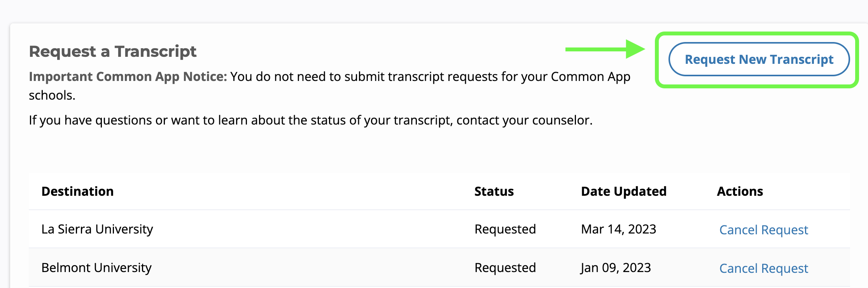Click the Date Updated column header
This screenshot has width=868, height=288.
point(623,191)
